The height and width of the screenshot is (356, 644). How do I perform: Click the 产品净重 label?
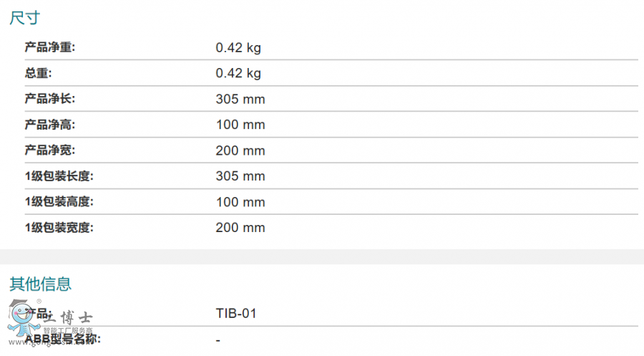[50, 48]
